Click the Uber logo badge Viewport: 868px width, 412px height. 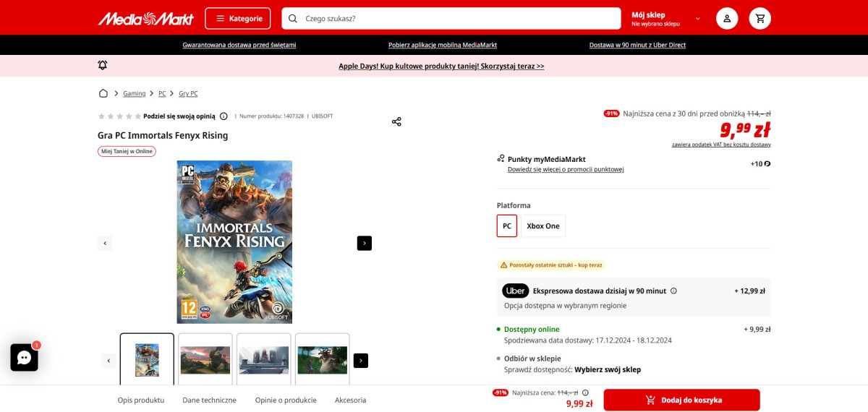coord(516,291)
